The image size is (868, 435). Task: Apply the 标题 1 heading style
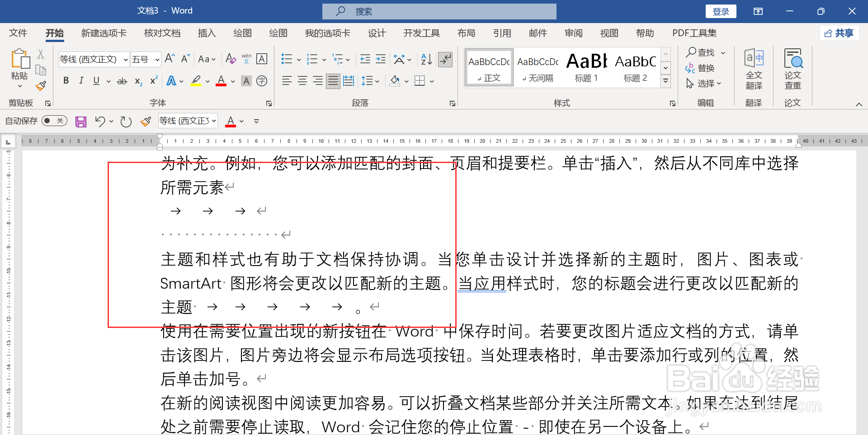click(586, 67)
